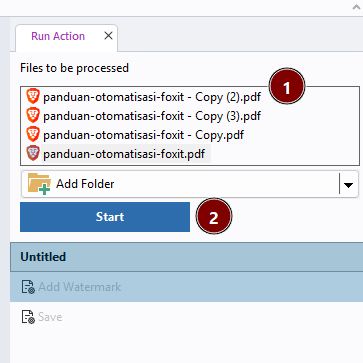Collapse the panel with the top chevron
The image size is (363, 363).
tap(357, 7)
